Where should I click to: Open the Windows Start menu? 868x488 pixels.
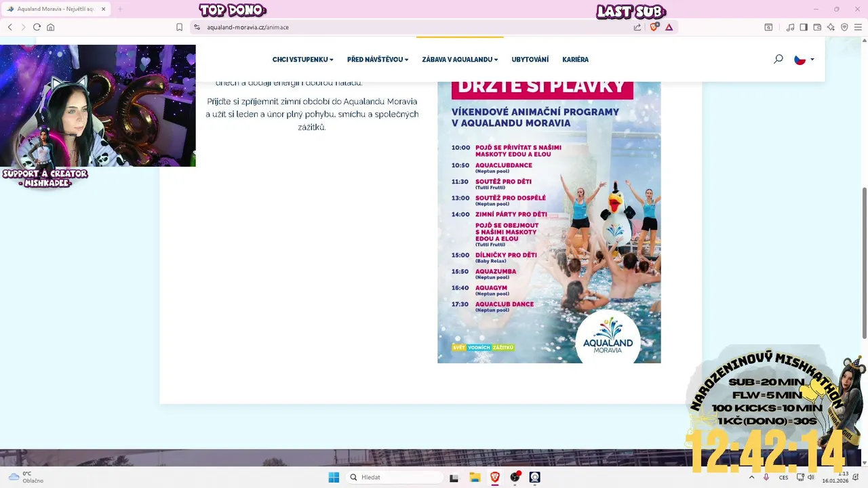[334, 477]
